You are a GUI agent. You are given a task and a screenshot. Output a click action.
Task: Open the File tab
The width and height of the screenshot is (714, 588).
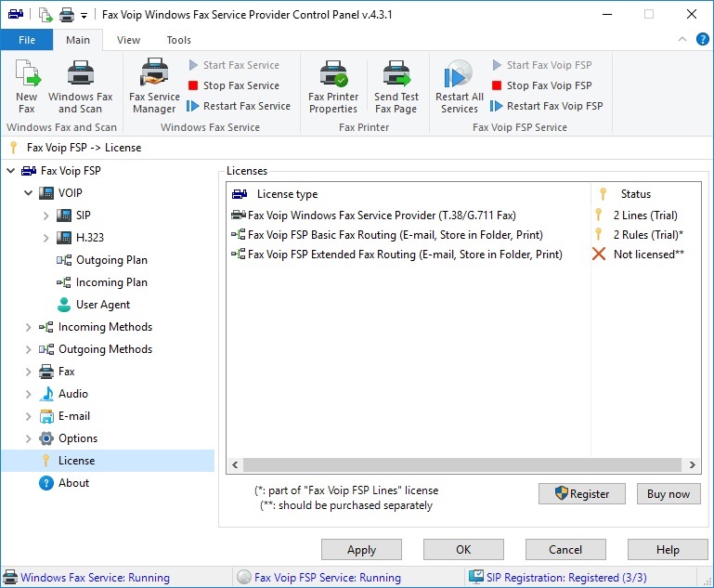[x=27, y=40]
